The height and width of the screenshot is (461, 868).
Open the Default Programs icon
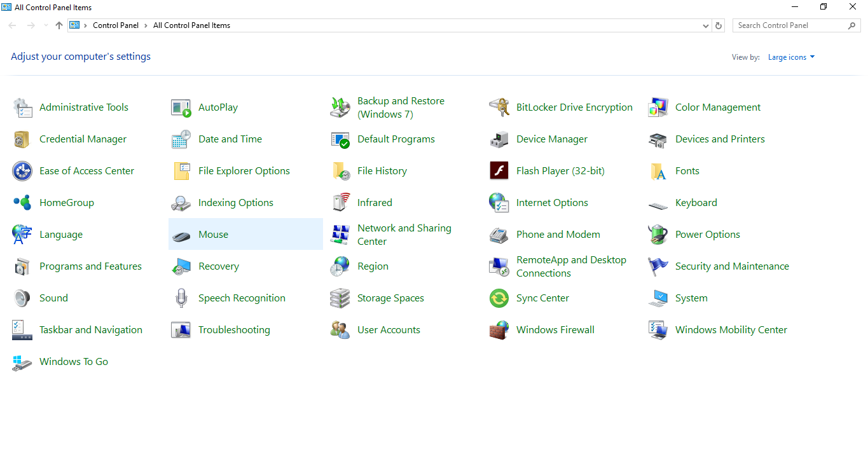point(340,139)
